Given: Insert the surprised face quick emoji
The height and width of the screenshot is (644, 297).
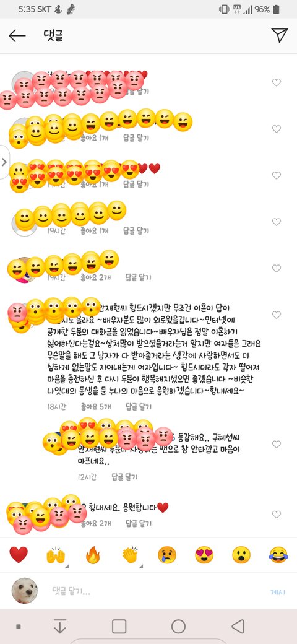Looking at the screenshot, I should (241, 555).
